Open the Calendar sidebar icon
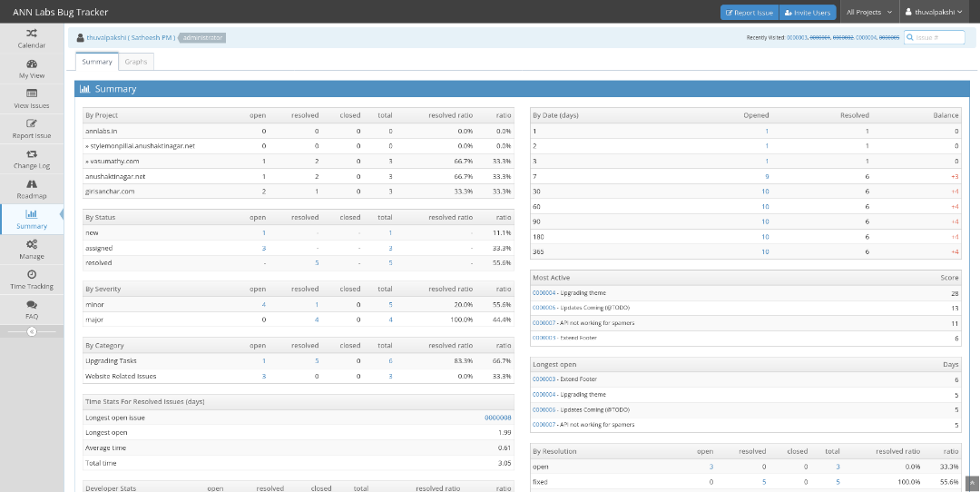The width and height of the screenshot is (980, 492). coord(32,34)
